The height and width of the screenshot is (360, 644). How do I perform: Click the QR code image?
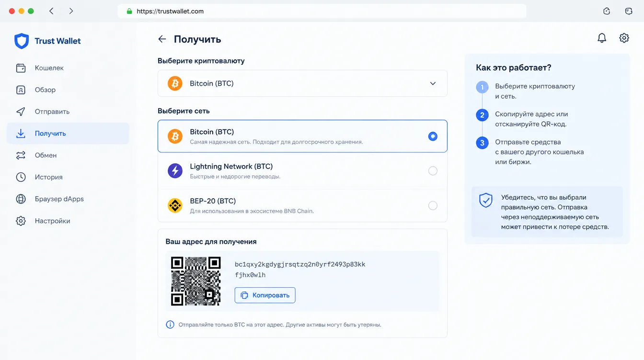tap(196, 281)
